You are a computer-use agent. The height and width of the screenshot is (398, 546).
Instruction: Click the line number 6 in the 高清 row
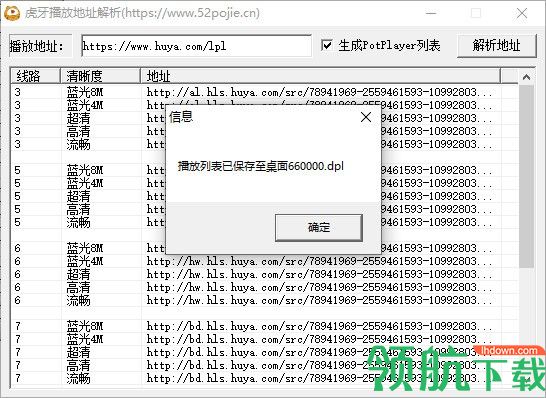(18, 287)
